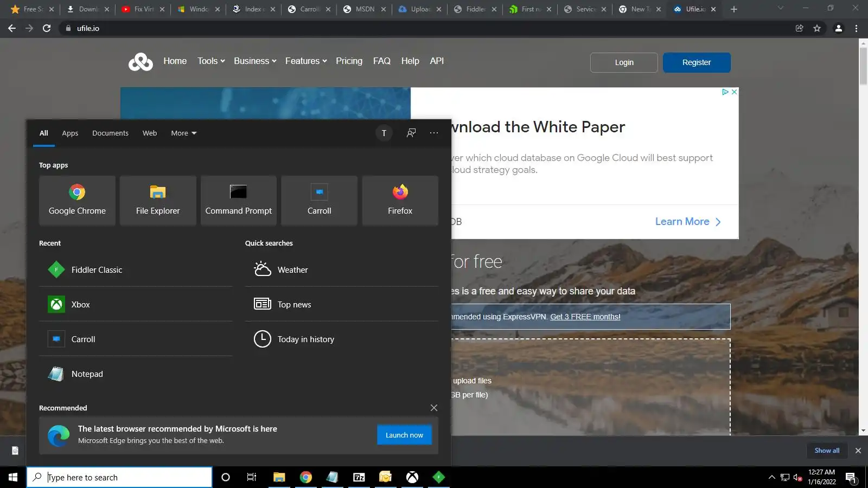Select the All search filter tab
Screen dimensions: 868x488
coord(44,133)
